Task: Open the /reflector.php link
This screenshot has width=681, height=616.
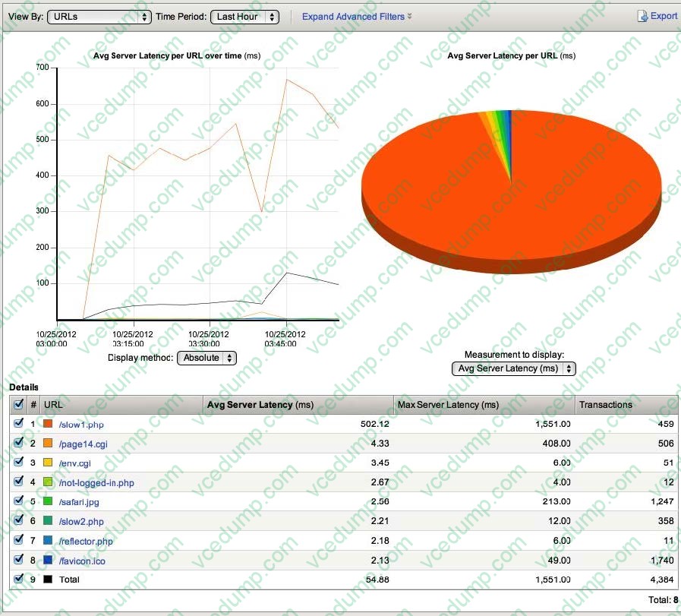Action: (85, 540)
